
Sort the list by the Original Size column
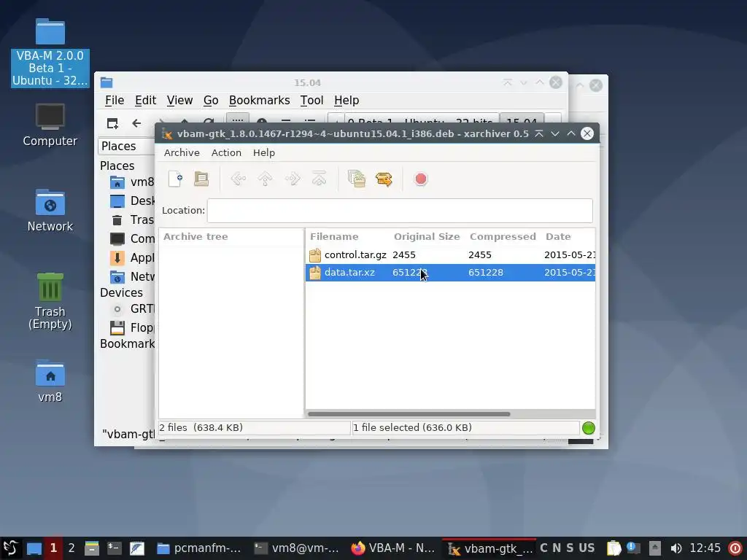tap(427, 237)
